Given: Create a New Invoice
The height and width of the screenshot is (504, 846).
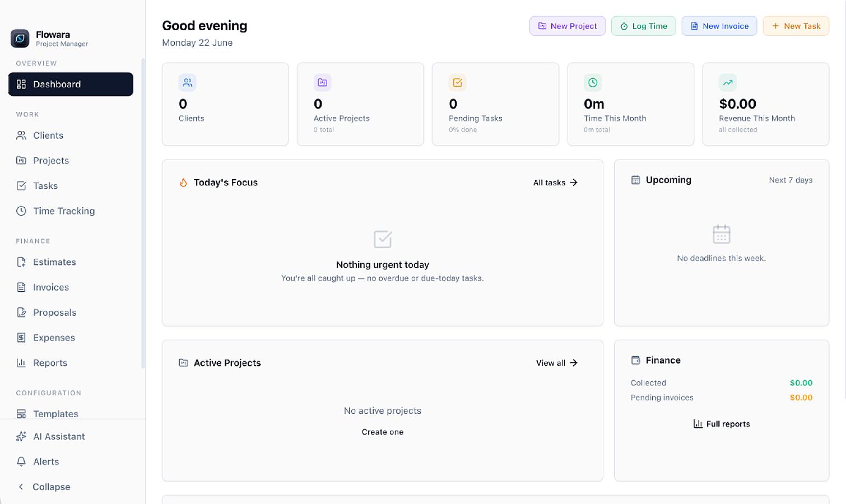Looking at the screenshot, I should point(719,26).
